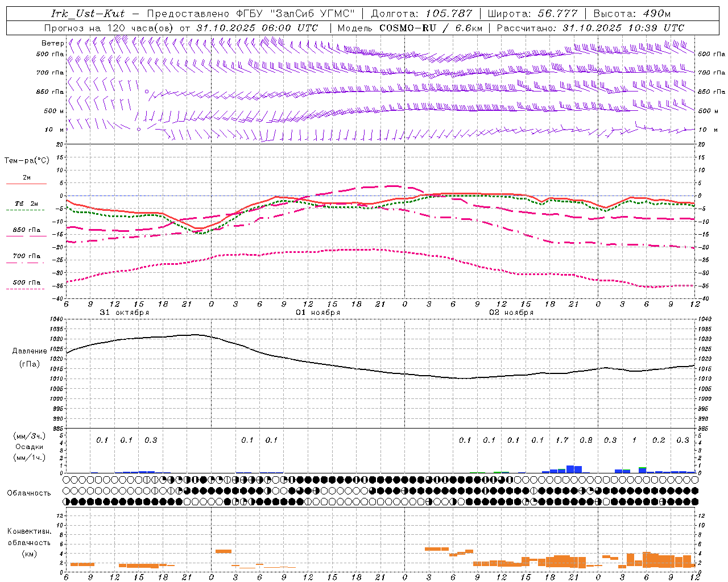
Task: Click the "Конвективн." convective cloud label
Action: pos(29,531)
